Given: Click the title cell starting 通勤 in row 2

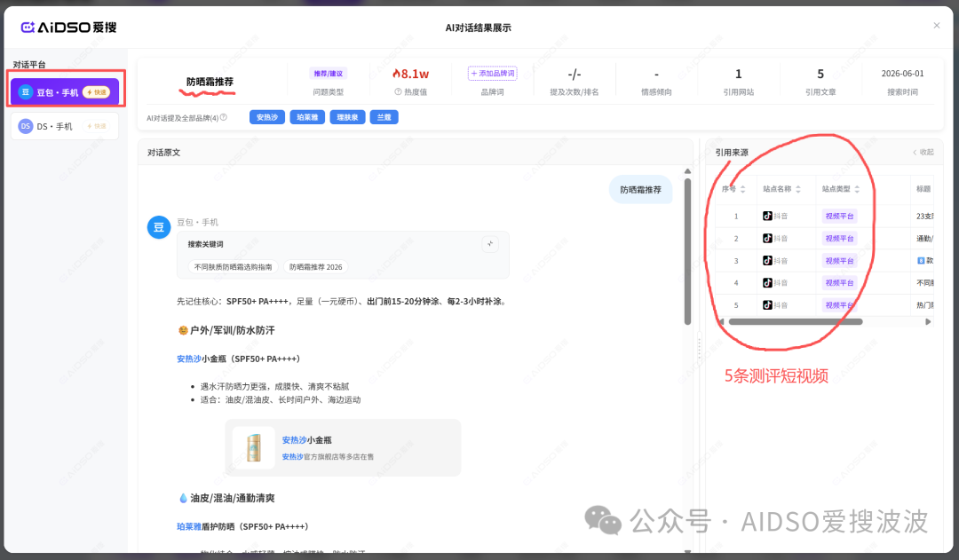Looking at the screenshot, I should pyautogui.click(x=924, y=239).
